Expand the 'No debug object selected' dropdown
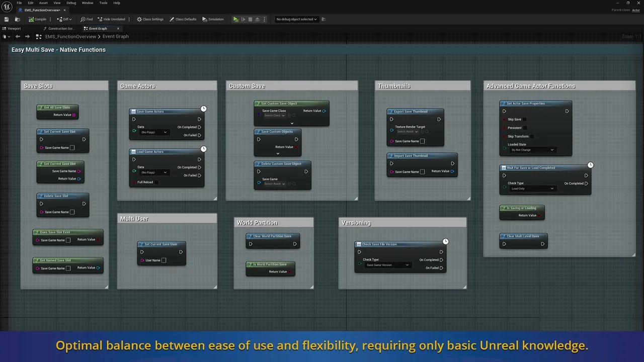This screenshot has width=644, height=362. (296, 19)
